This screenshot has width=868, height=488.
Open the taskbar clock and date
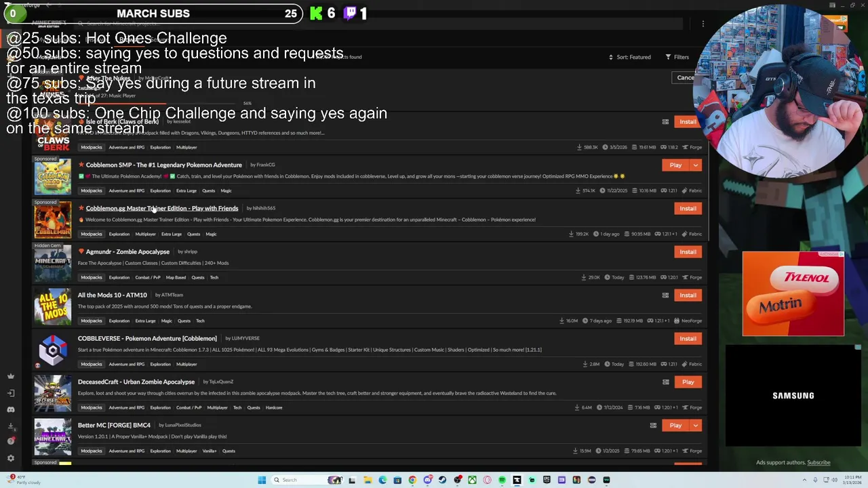tap(852, 480)
